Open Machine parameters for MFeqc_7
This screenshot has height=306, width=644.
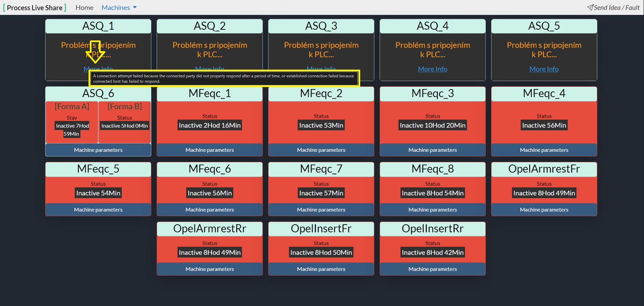[321, 210]
